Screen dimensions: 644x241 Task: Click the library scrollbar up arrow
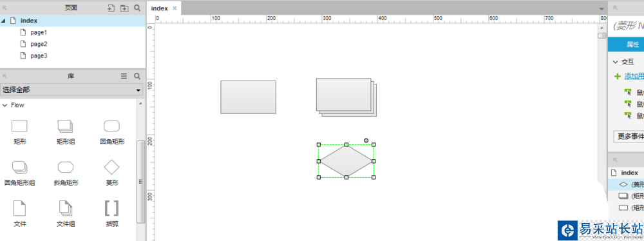tap(140, 104)
